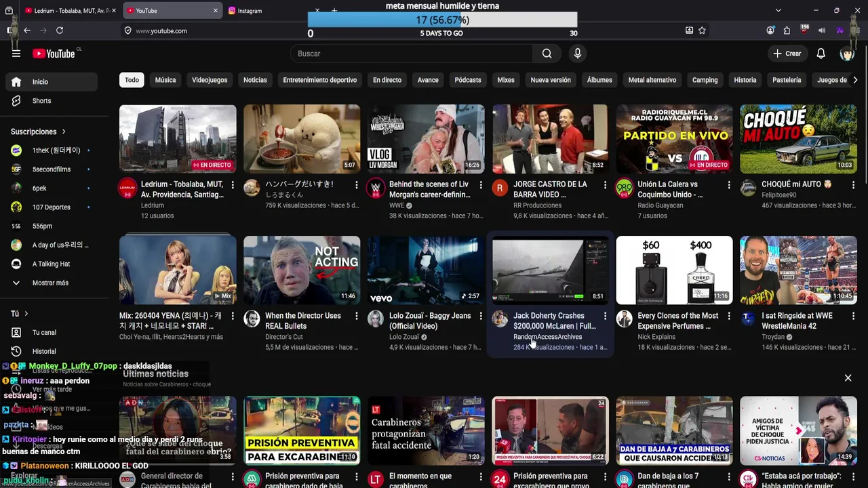
Task: Open the Partido en Vivo live thumbnail
Action: tap(674, 139)
